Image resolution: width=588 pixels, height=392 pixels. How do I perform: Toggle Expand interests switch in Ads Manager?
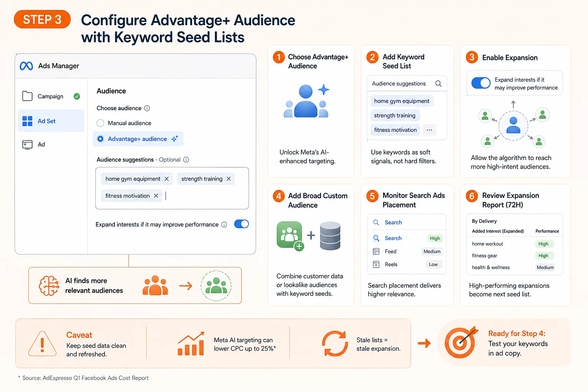[x=242, y=224]
